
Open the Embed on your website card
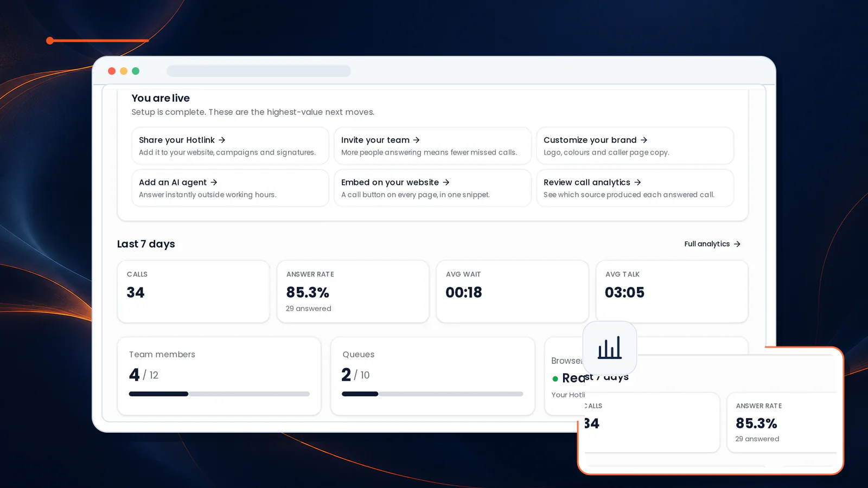coord(432,188)
